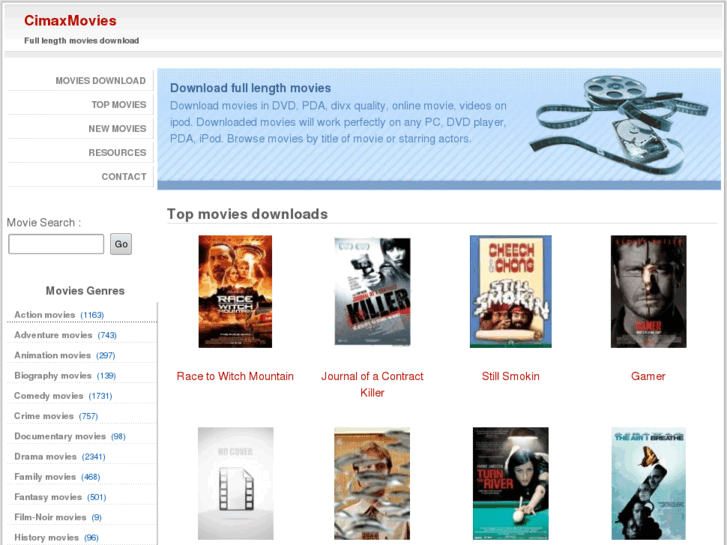Click the Movies Genres heading
The height and width of the screenshot is (545, 727).
tap(85, 291)
